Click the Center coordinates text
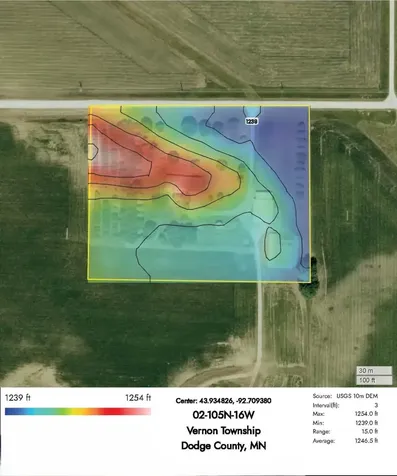The image size is (397, 476). tap(223, 401)
